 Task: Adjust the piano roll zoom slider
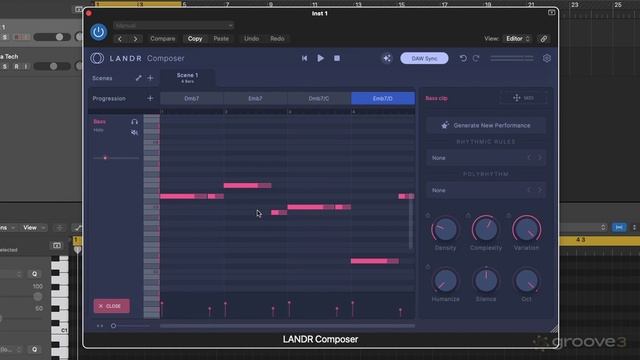[130, 326]
